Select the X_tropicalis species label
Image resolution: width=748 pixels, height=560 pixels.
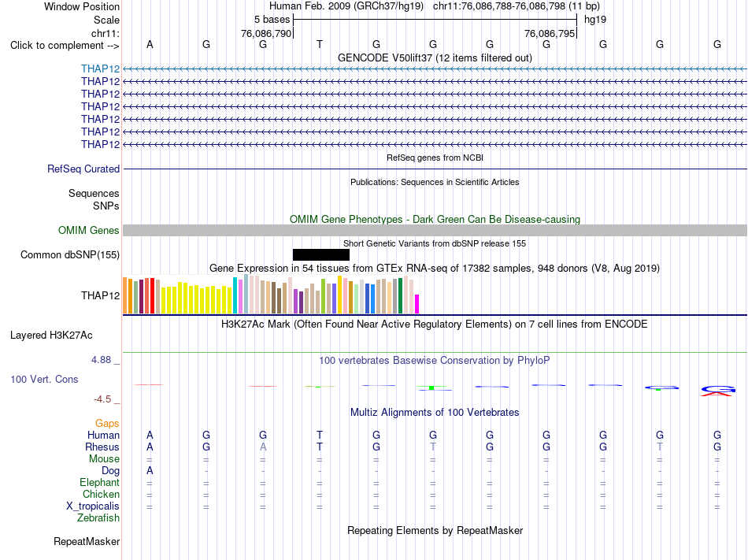pos(93,506)
